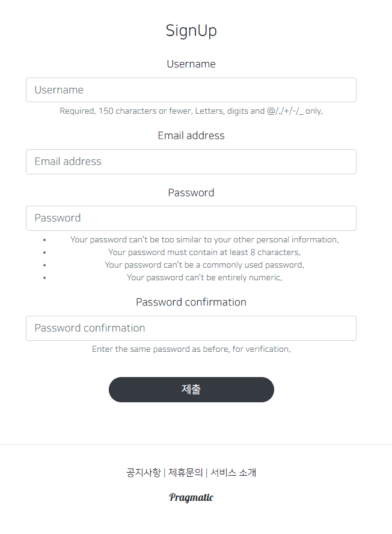392x534 pixels.
Task: Click the 'at least 8 characters' rule
Action: (204, 253)
